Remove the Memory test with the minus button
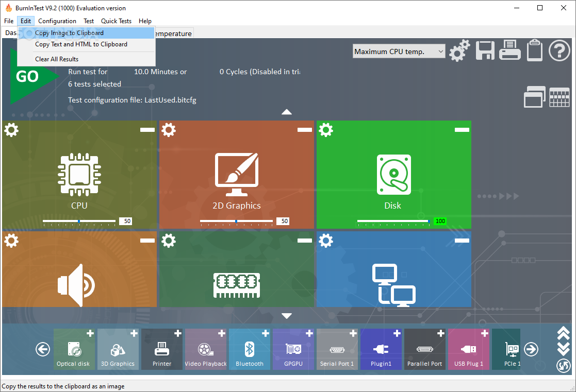This screenshot has width=576, height=392. [x=305, y=241]
